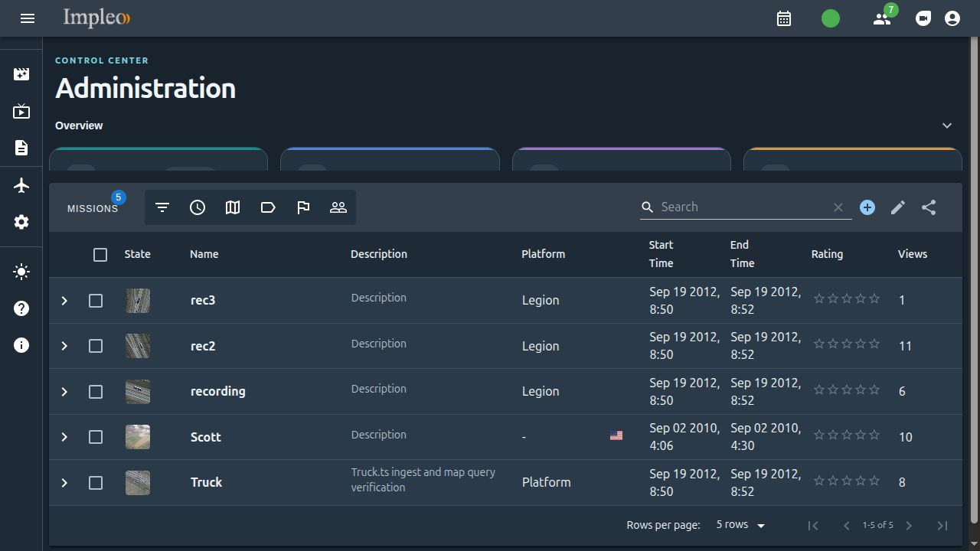Open the calendar icon in header
This screenshot has width=980, height=551.
tap(784, 18)
